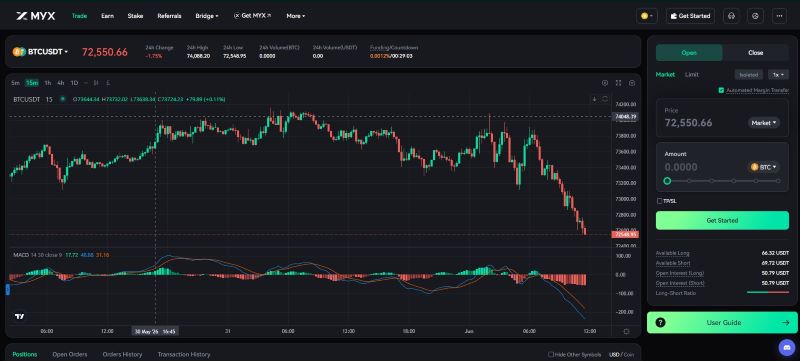800x361 pixels.
Task: Switch to the Transaction History tab
Action: (184, 354)
